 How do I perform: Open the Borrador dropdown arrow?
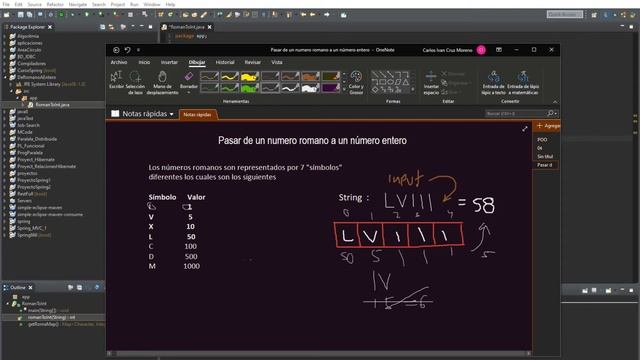[x=189, y=93]
